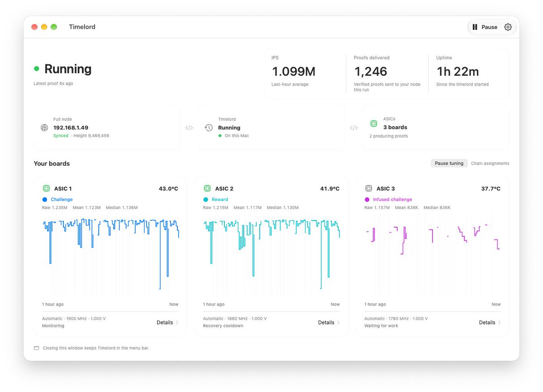Click the green Synced status text

click(x=61, y=136)
